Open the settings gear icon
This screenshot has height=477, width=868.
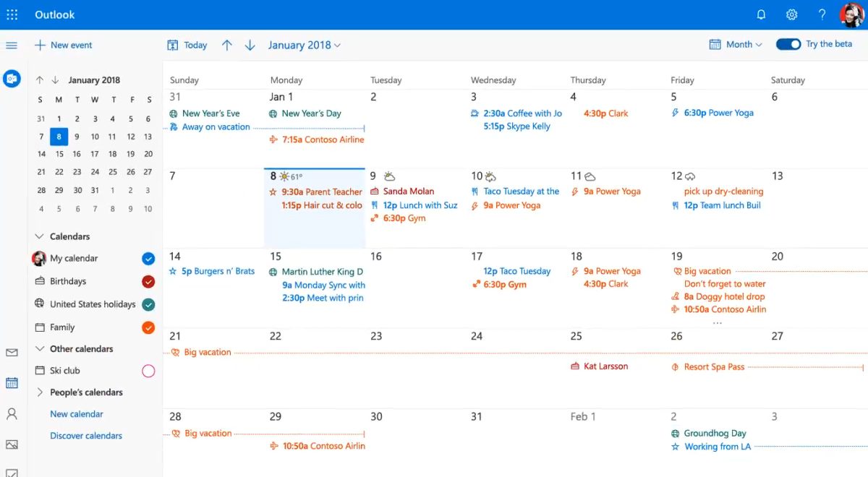pyautogui.click(x=791, y=14)
